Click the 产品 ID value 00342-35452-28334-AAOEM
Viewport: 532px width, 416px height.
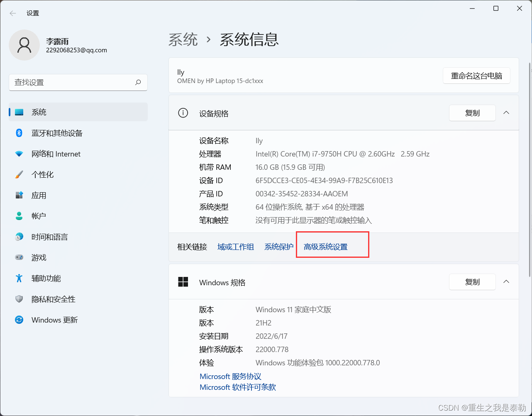coord(302,194)
